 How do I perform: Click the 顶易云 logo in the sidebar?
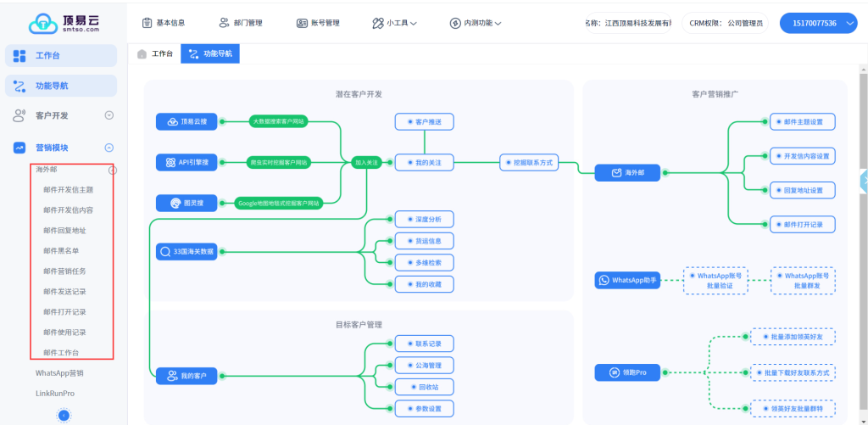(64, 23)
